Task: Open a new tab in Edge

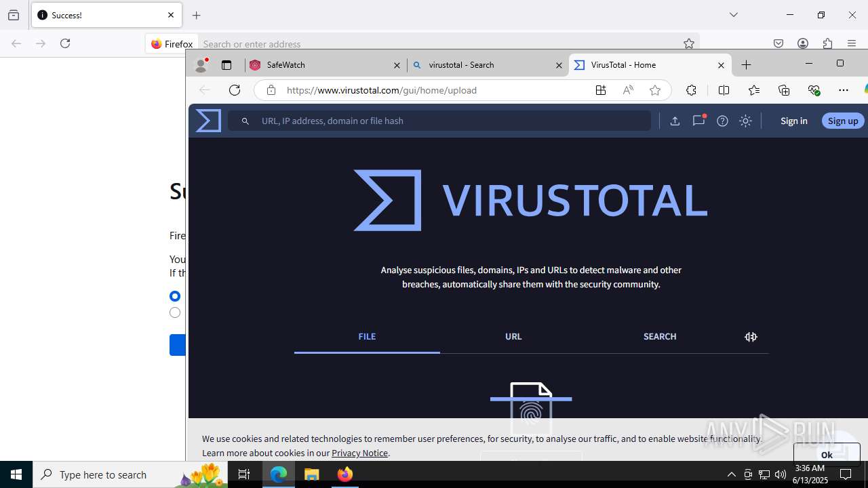Action: click(746, 65)
